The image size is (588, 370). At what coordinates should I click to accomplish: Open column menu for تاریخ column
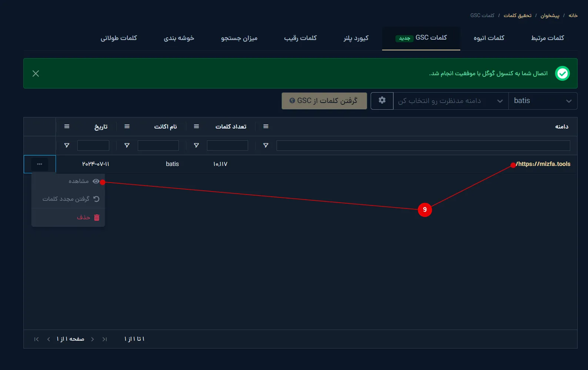coord(67,127)
